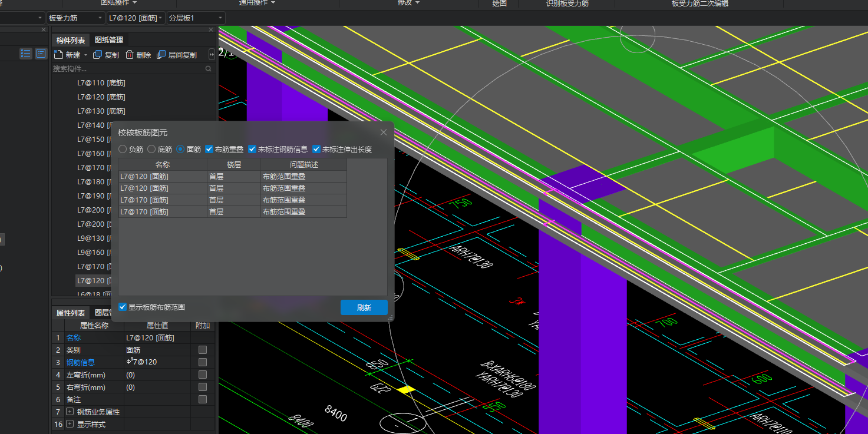The height and width of the screenshot is (434, 868).
Task: Switch to the 属性列表 tab
Action: pos(71,313)
